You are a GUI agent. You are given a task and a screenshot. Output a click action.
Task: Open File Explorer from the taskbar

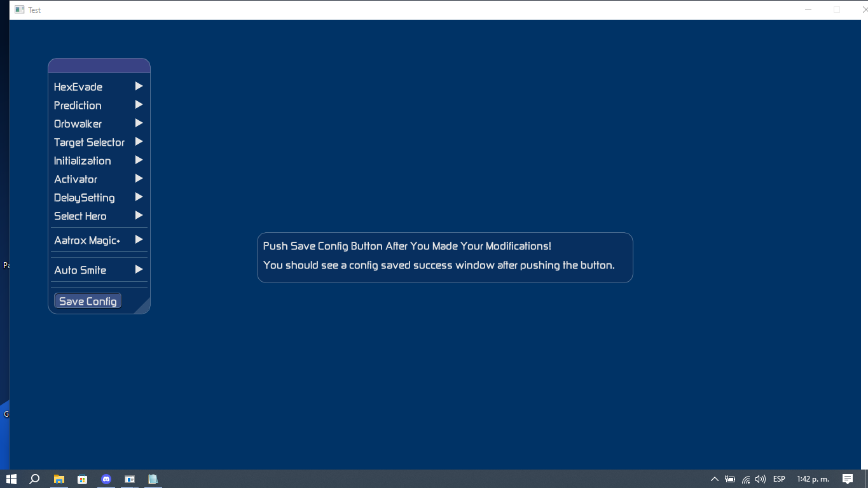59,479
